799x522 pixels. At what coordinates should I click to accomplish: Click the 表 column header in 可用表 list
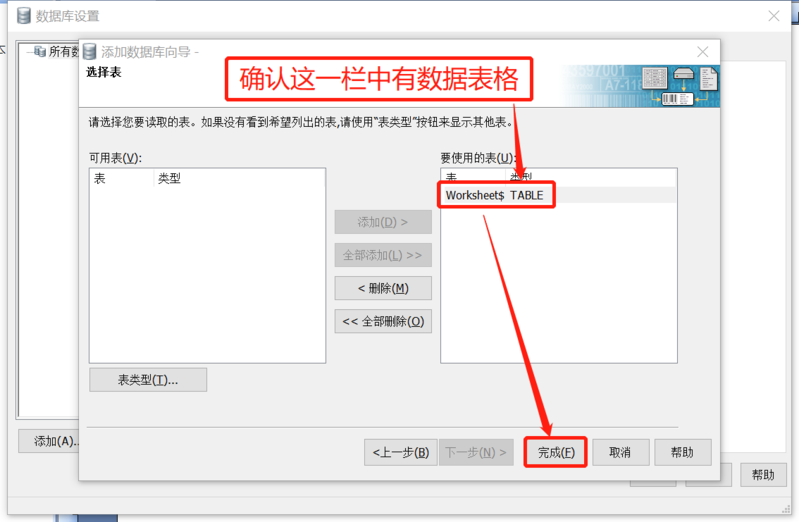pyautogui.click(x=121, y=178)
